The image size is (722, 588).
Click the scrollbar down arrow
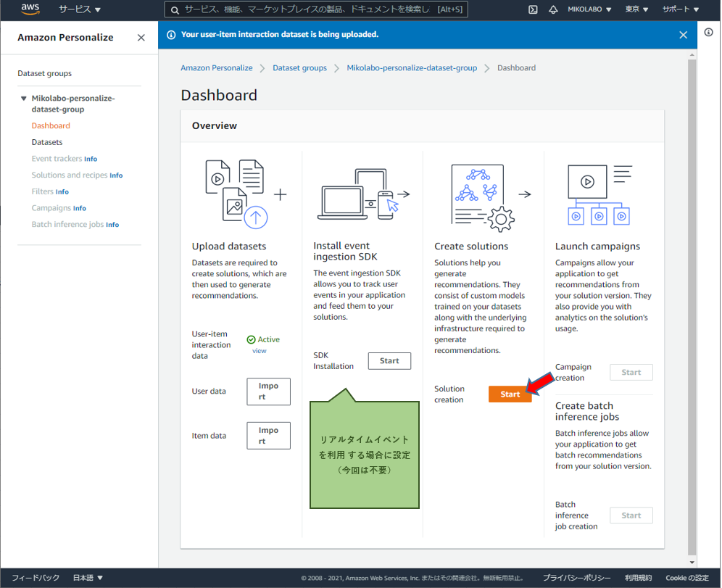[692, 562]
